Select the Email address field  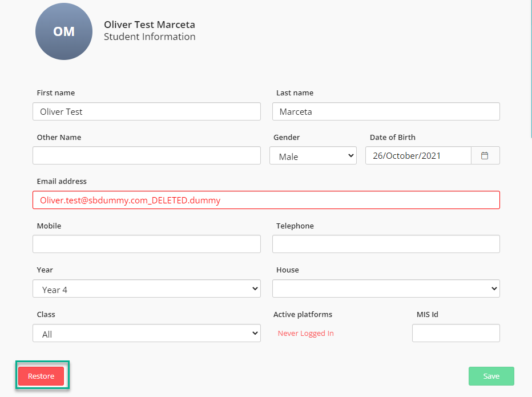[267, 200]
